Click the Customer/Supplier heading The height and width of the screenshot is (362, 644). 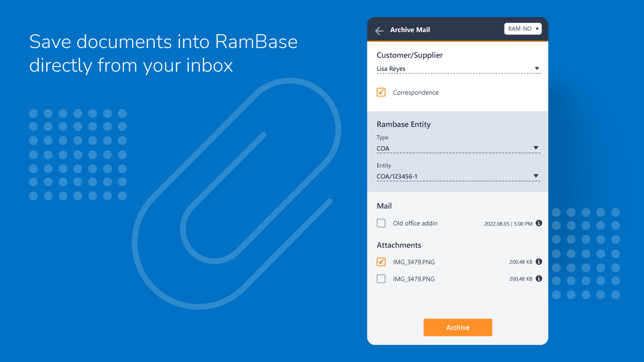[410, 55]
